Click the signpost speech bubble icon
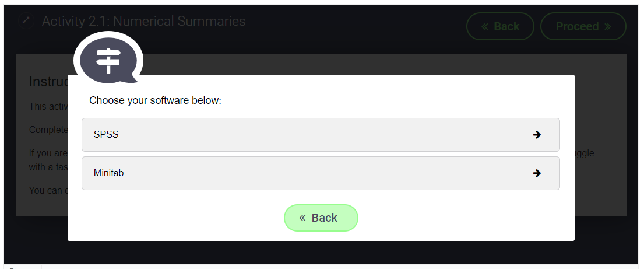Image resolution: width=644 pixels, height=269 pixels. click(108, 58)
